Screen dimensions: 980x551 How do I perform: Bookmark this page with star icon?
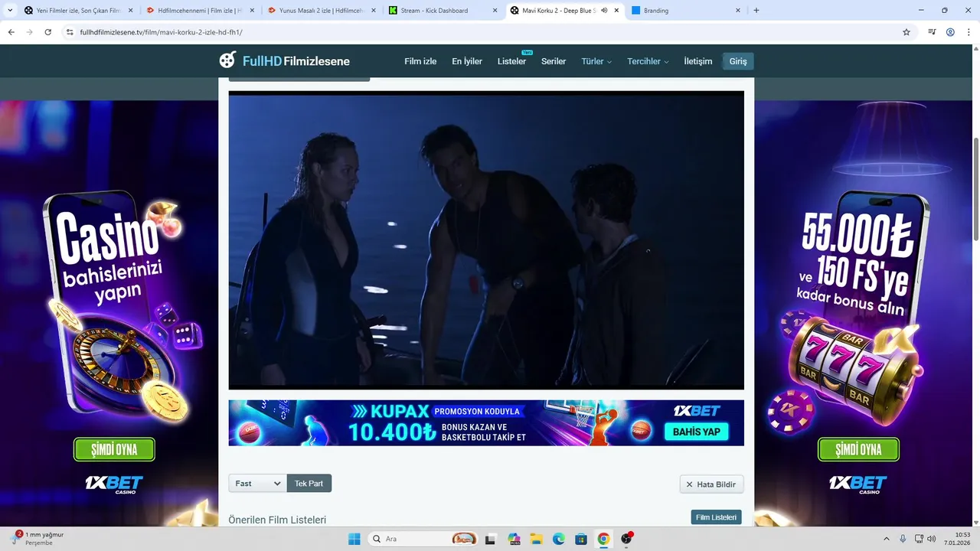(x=906, y=32)
